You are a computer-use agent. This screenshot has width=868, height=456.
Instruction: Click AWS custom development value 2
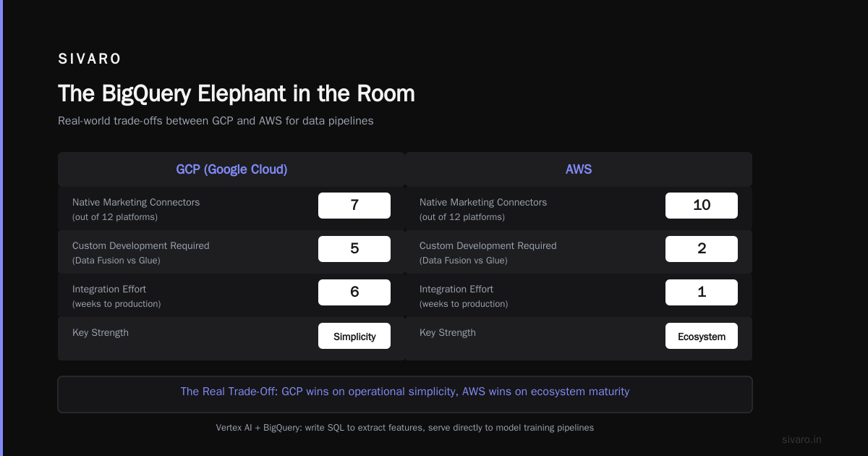click(x=702, y=249)
